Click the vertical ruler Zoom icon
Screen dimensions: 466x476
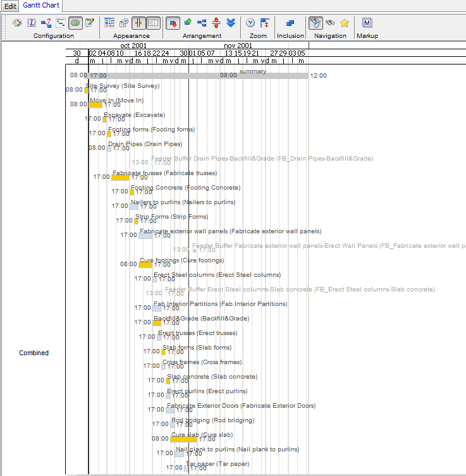point(264,23)
